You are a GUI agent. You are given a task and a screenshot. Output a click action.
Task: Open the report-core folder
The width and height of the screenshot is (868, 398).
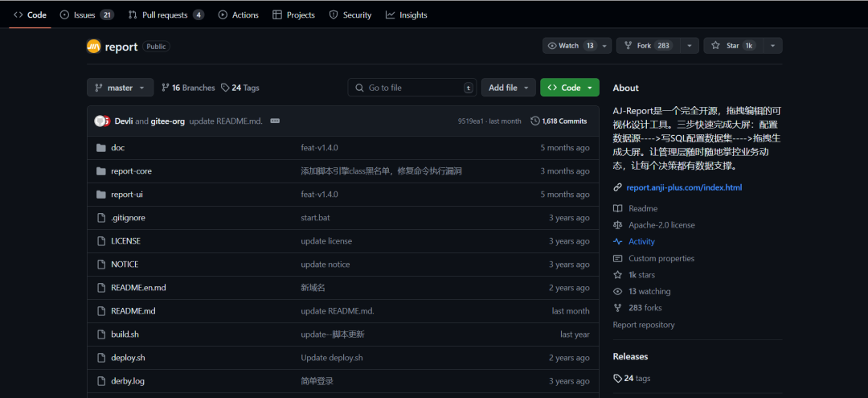(x=131, y=171)
